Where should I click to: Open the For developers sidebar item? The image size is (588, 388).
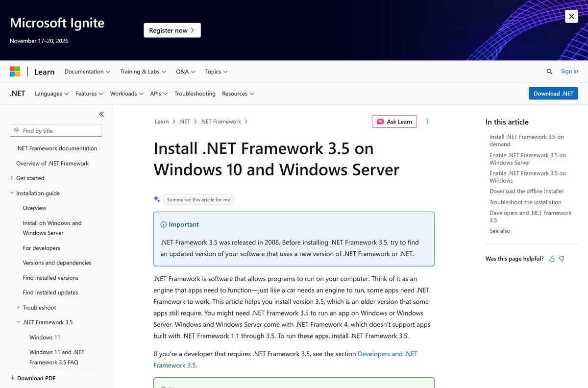coord(42,248)
